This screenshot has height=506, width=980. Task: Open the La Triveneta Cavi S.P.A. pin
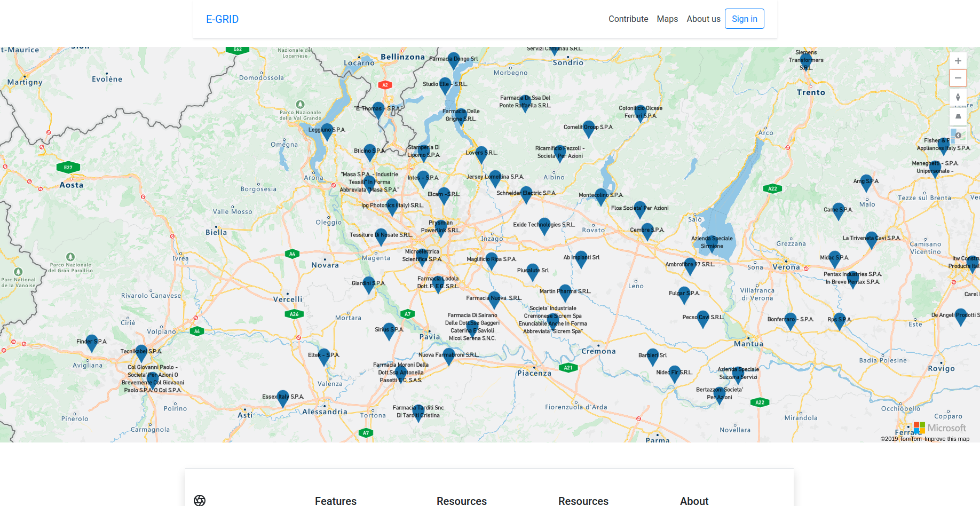coord(872,240)
